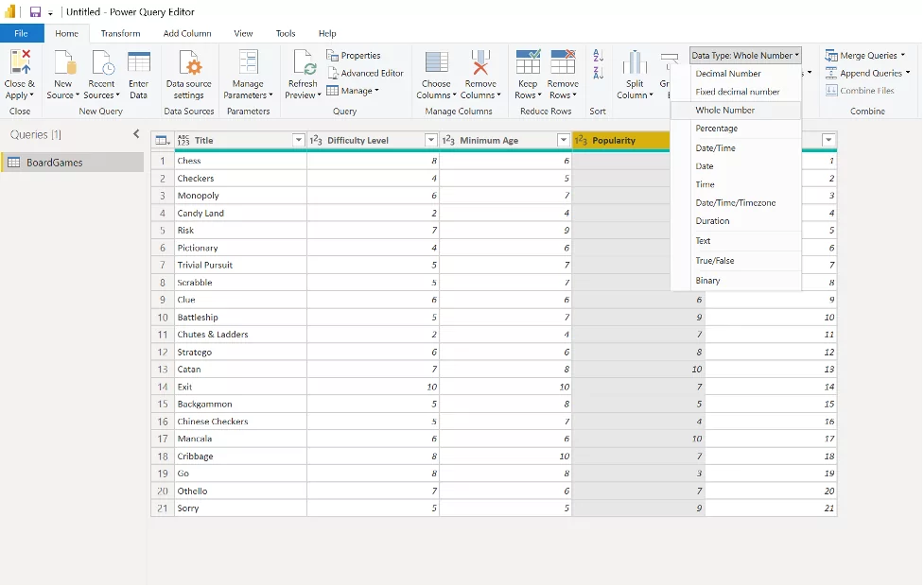Switch to the Add Column tab
Image resolution: width=924 pixels, height=586 pixels.
click(x=187, y=34)
